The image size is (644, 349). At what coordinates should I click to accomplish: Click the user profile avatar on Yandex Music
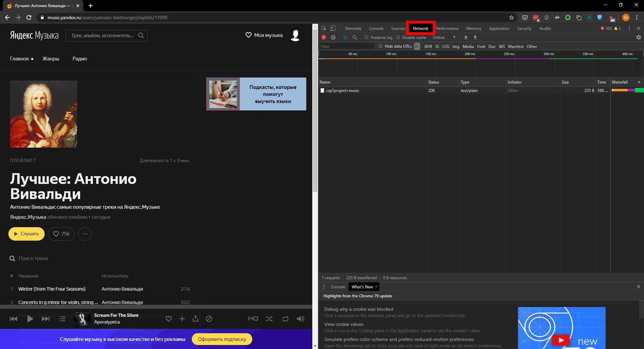pos(295,35)
